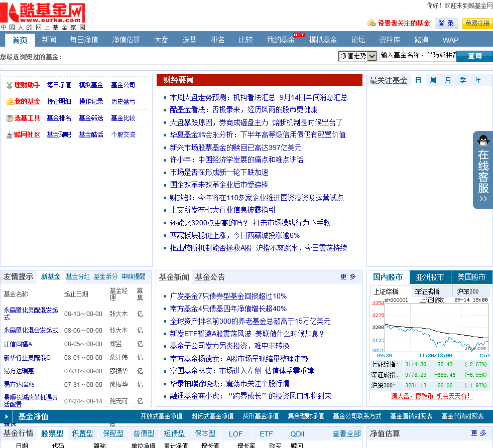Click the arrow icon left of 基金净值
The height and width of the screenshot is (448, 493).
(7, 416)
